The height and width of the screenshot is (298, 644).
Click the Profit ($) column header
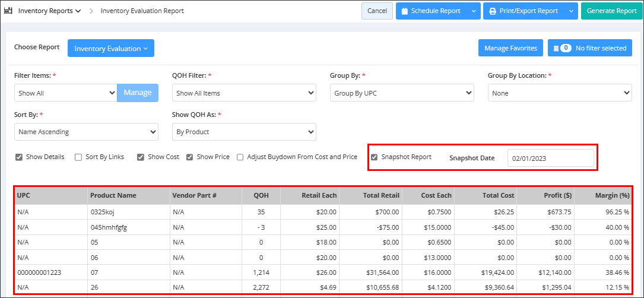[545, 196]
